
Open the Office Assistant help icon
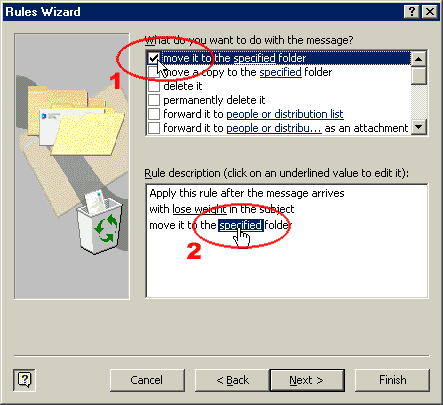24,380
